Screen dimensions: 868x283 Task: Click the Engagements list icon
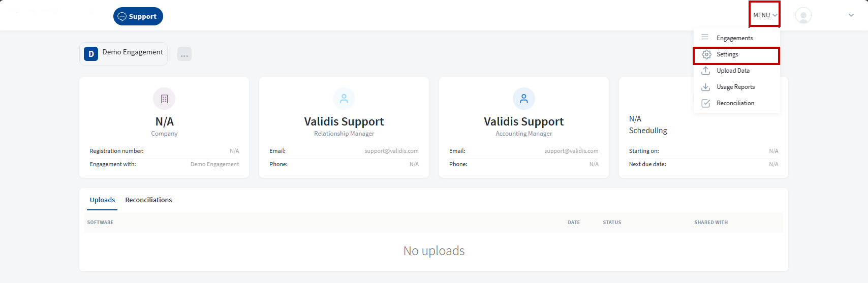click(x=705, y=37)
